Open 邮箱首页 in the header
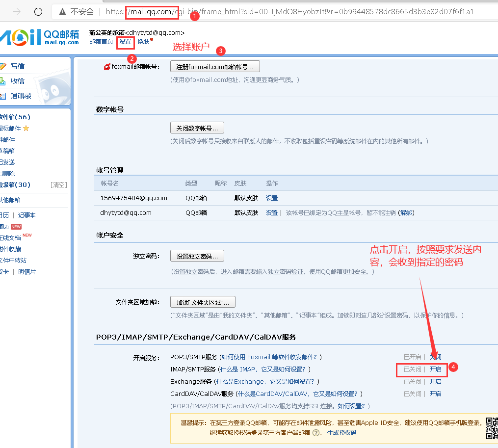 [x=101, y=42]
